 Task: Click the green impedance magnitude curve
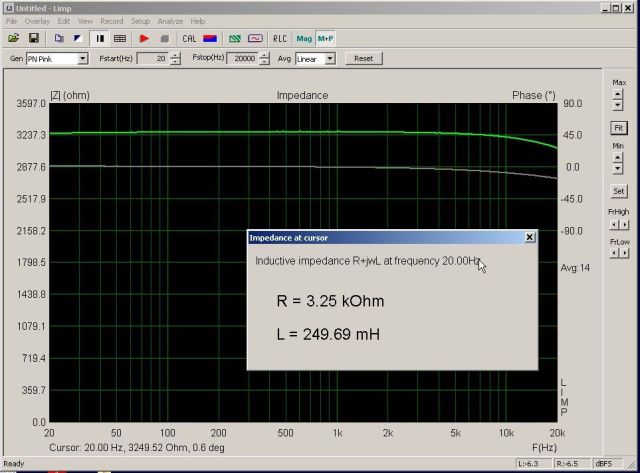pos(302,132)
